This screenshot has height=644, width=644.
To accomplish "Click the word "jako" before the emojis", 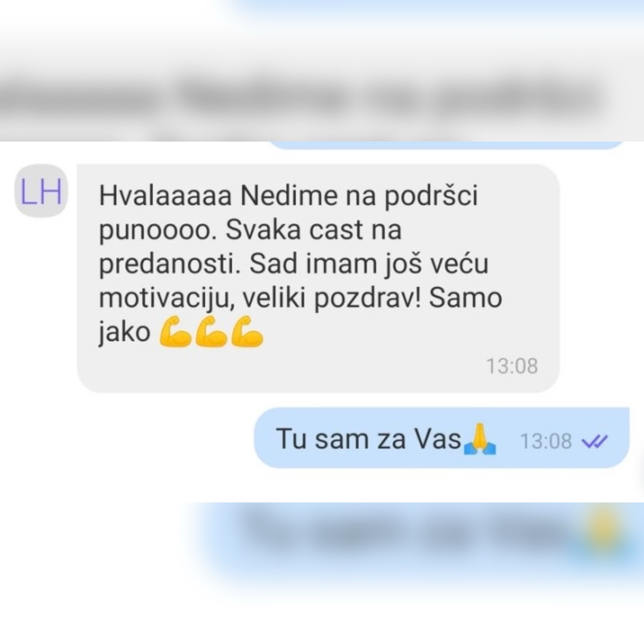I will pyautogui.click(x=125, y=333).
